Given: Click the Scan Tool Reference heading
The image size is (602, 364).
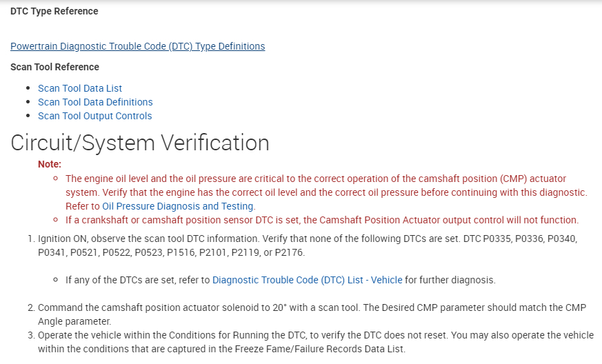Looking at the screenshot, I should (x=54, y=67).
